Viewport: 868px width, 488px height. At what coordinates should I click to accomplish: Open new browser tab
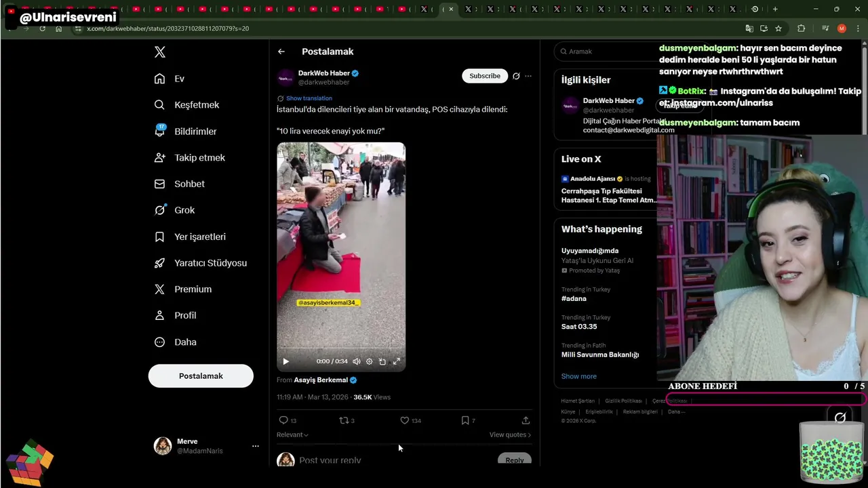(x=775, y=9)
